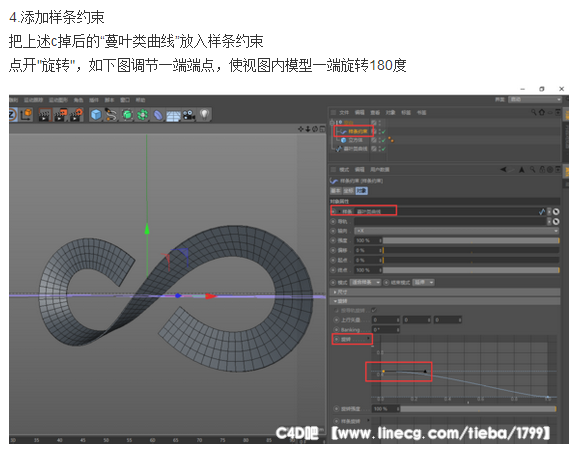Add a light using the bulb icon

coord(205,115)
